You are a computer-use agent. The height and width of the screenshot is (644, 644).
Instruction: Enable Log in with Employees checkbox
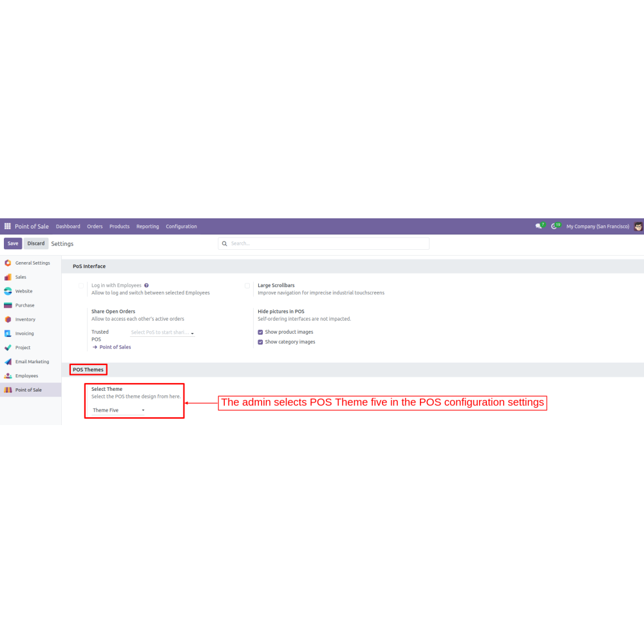(x=81, y=286)
